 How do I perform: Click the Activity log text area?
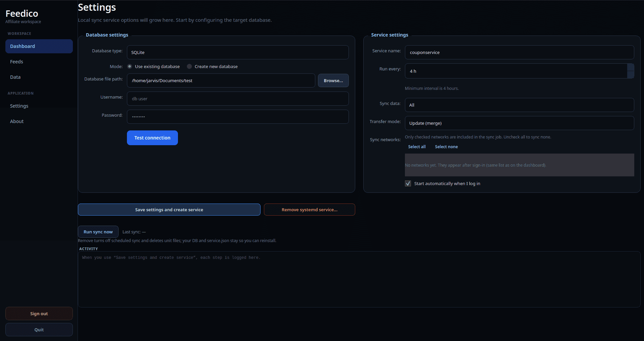tap(359, 279)
